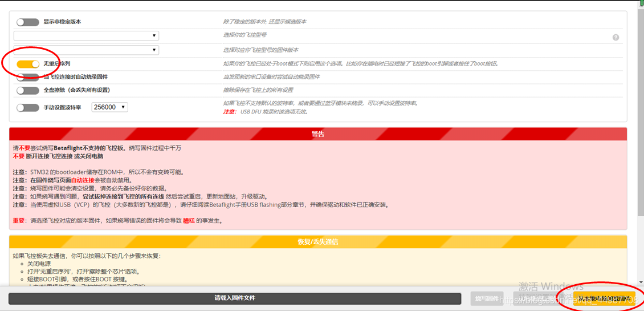Viewport: 644px width, 311px height.
Task: Open the flight controller board model dropdown
Action: coord(86,35)
